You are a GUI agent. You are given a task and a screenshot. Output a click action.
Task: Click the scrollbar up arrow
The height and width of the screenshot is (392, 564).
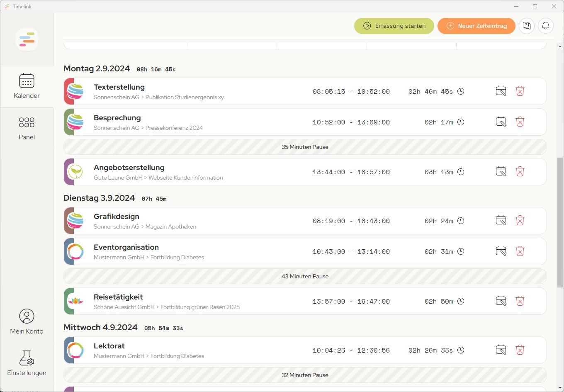click(560, 47)
